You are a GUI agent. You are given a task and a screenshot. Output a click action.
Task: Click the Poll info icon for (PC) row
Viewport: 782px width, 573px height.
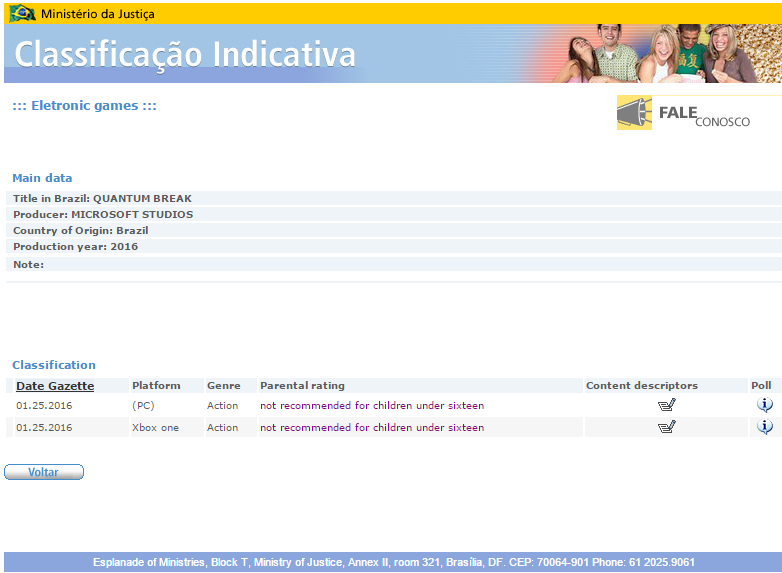point(765,404)
